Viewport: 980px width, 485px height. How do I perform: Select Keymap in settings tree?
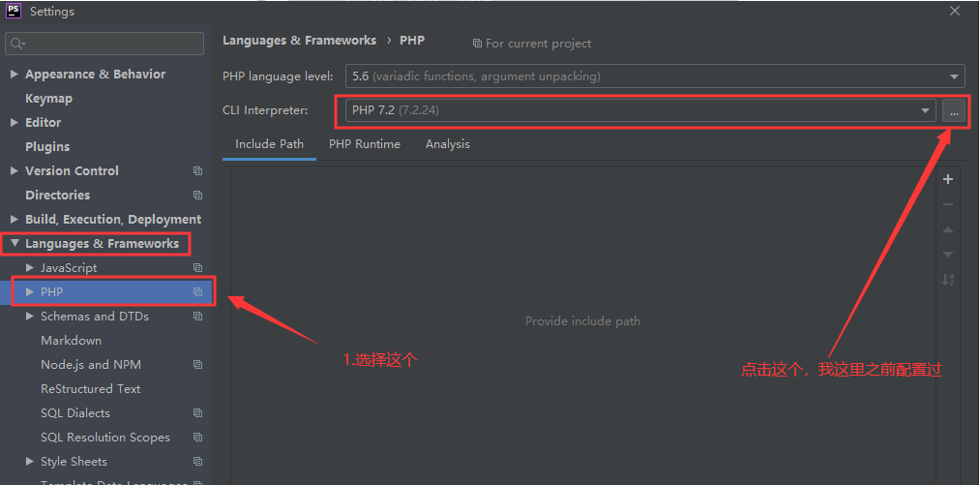point(48,99)
